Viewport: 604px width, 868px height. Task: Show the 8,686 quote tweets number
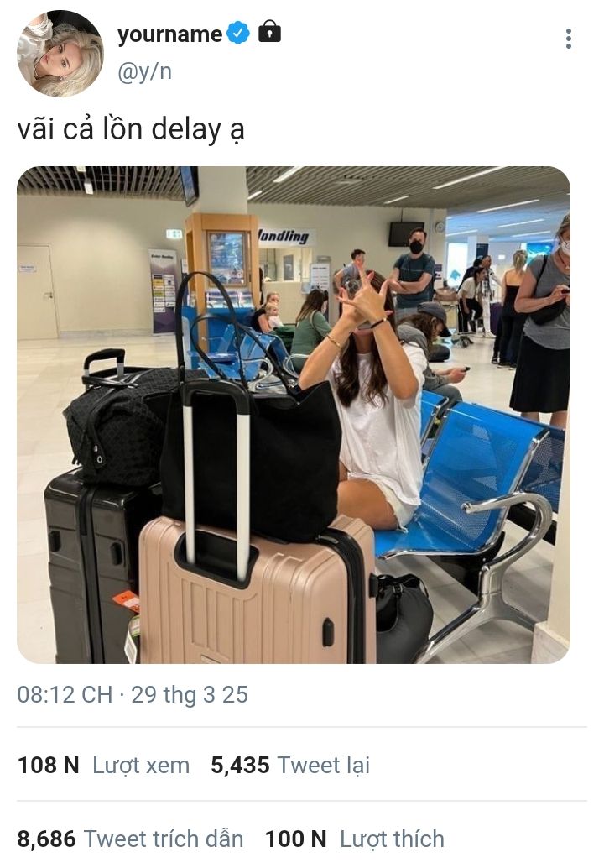point(46,839)
